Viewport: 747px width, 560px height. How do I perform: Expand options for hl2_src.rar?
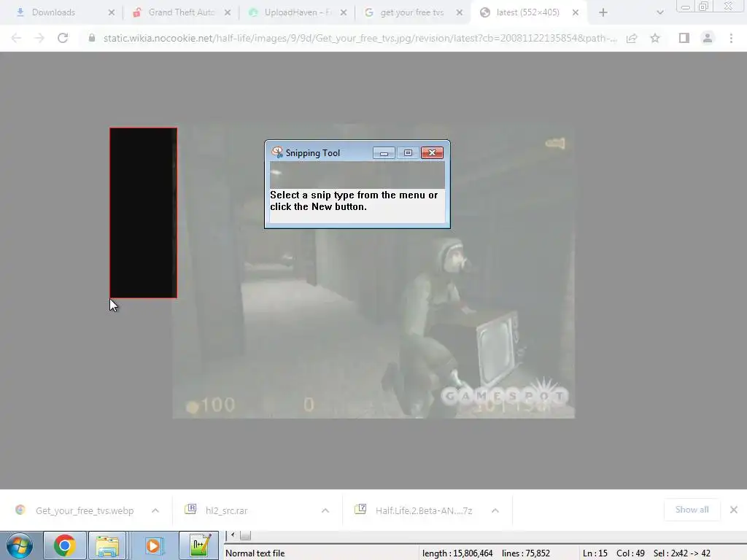coord(325,510)
